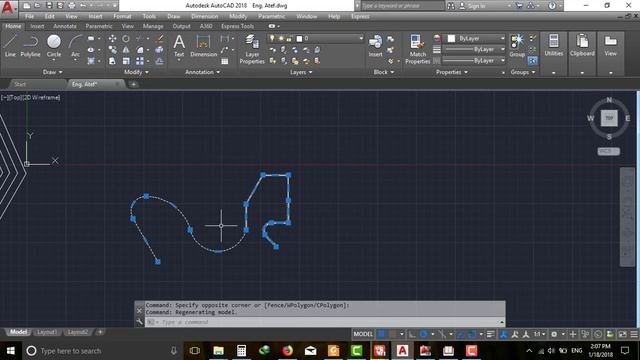Select the Line drawing tool
Image resolution: width=640 pixels, height=360 pixels.
(x=10, y=46)
